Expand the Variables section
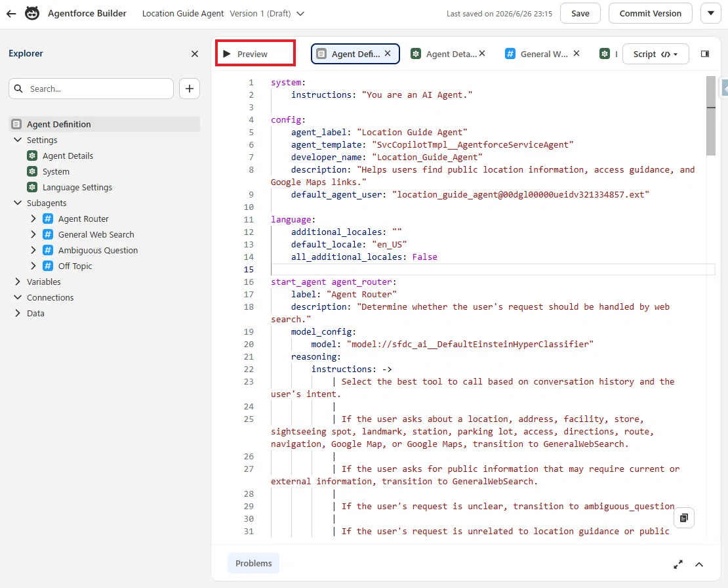The height and width of the screenshot is (588, 728). (x=18, y=282)
